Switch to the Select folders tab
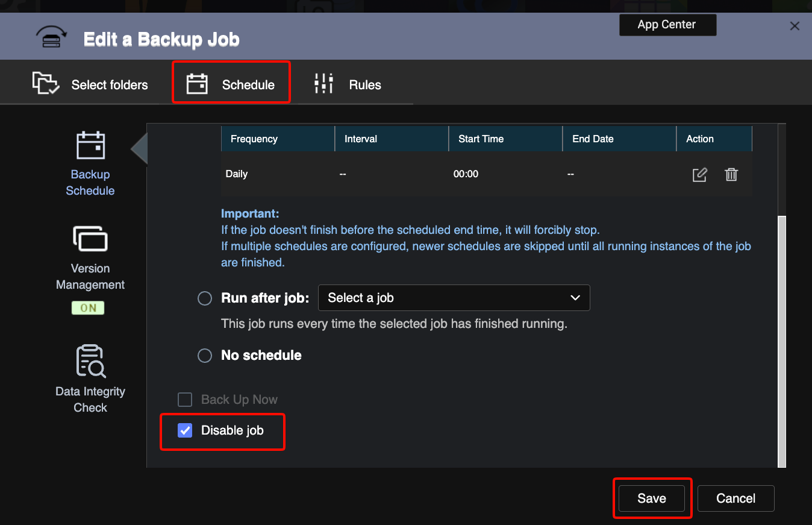This screenshot has height=525, width=812. pos(90,83)
